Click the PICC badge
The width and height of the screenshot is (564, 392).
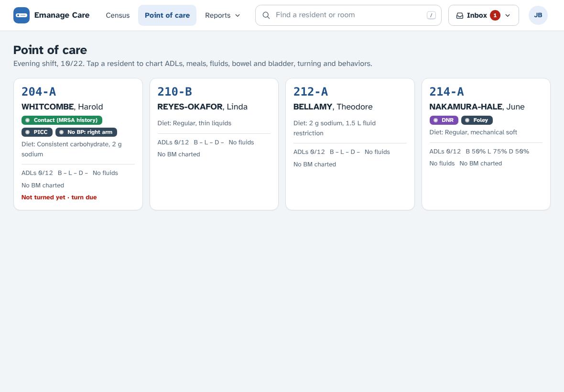tap(37, 132)
